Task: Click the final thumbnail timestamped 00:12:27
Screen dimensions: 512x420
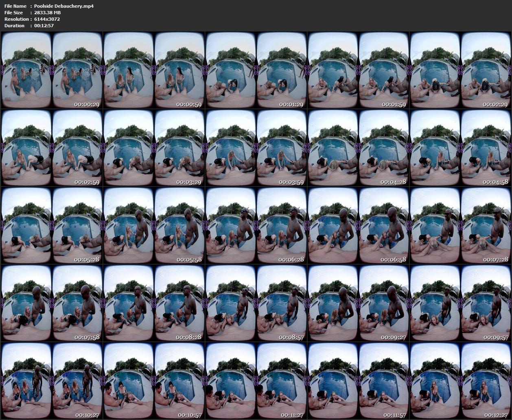Action: (x=460, y=381)
